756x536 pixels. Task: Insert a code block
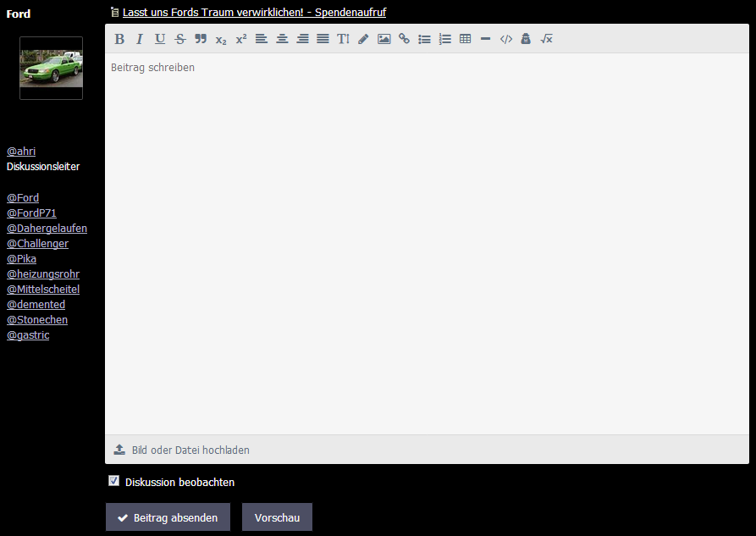tap(505, 39)
